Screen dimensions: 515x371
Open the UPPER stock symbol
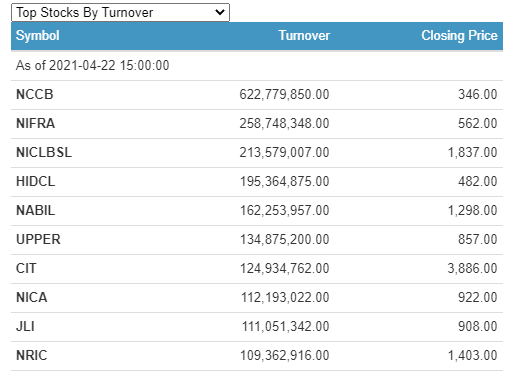(x=38, y=240)
